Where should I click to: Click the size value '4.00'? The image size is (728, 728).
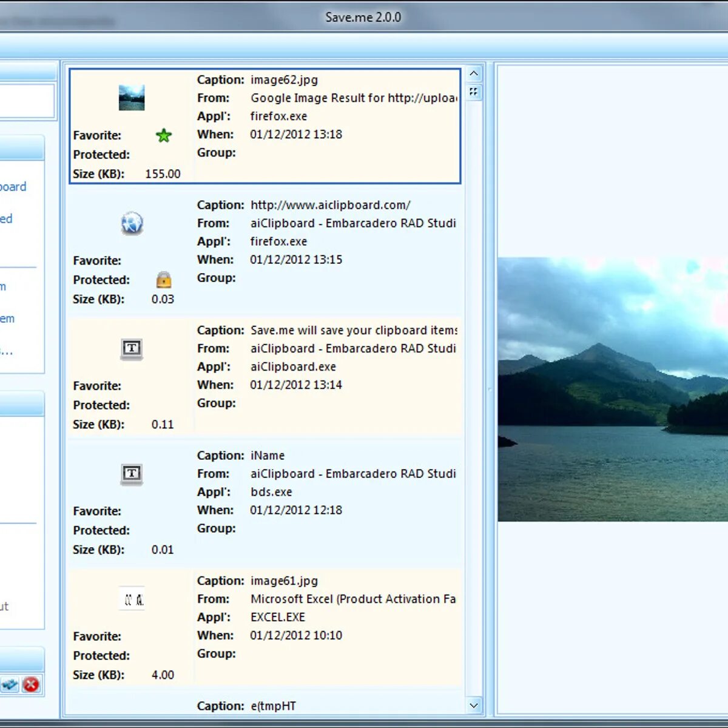point(163,675)
